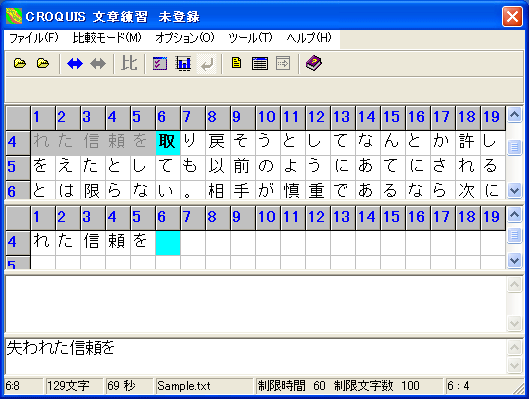Click the blue double-headed arrow icon
The image size is (529, 399).
75,63
